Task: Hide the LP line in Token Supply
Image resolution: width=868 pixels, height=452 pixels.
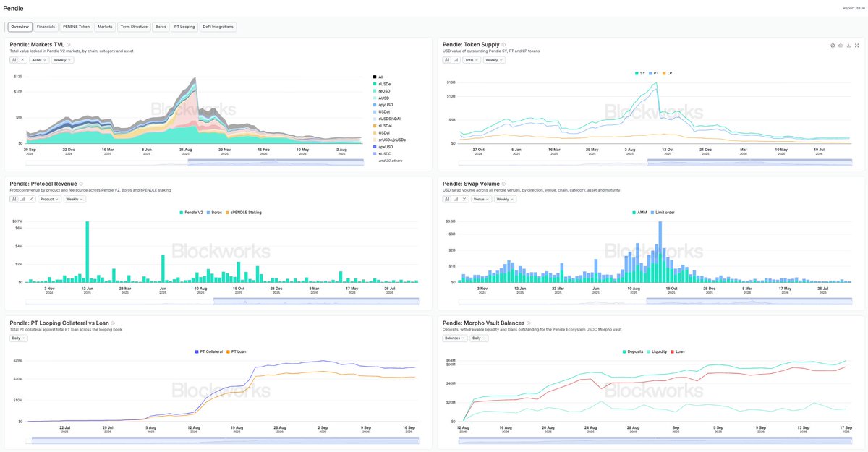Action: 667,73
